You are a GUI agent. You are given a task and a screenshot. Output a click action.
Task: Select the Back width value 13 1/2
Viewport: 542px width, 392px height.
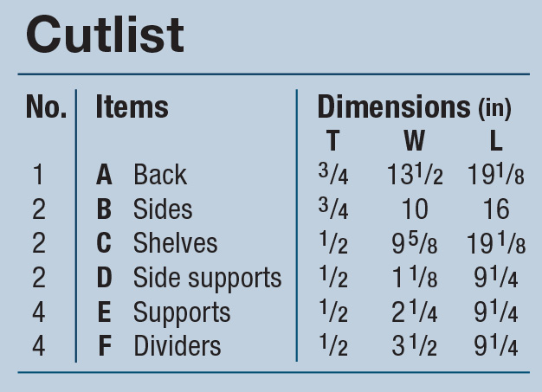[x=414, y=175]
